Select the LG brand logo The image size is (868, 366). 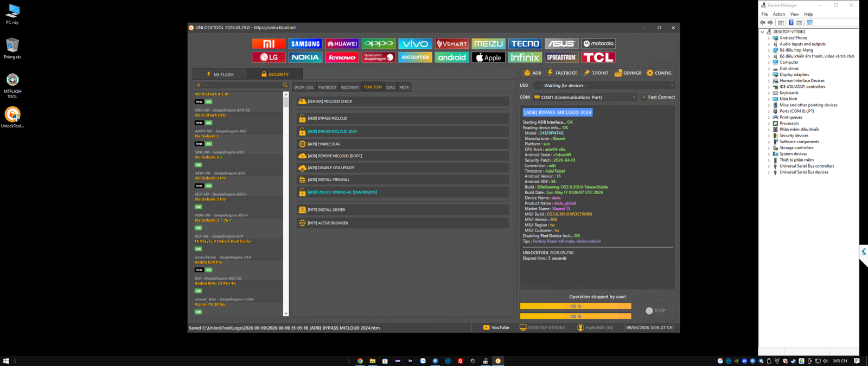pyautogui.click(x=269, y=57)
